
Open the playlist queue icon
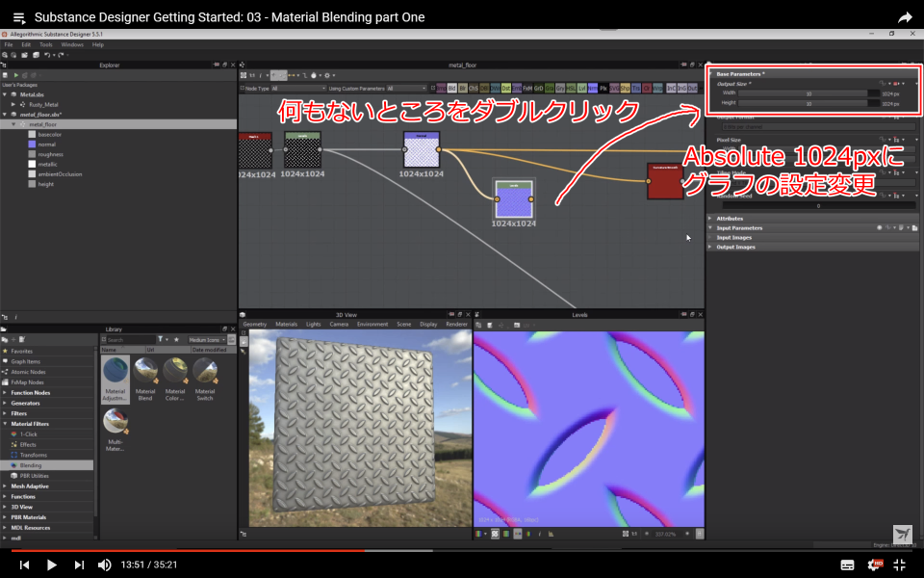[x=19, y=17]
